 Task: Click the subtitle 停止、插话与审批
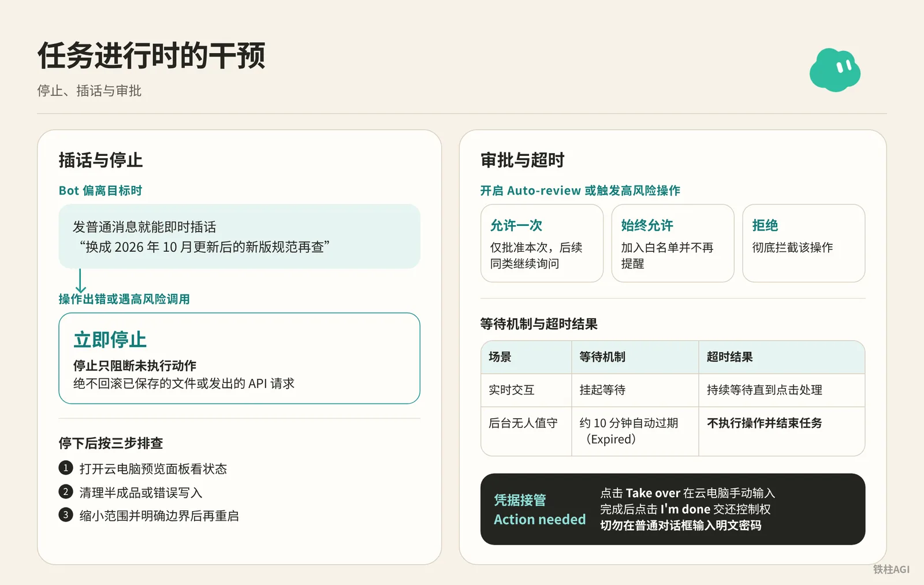pyautogui.click(x=90, y=91)
